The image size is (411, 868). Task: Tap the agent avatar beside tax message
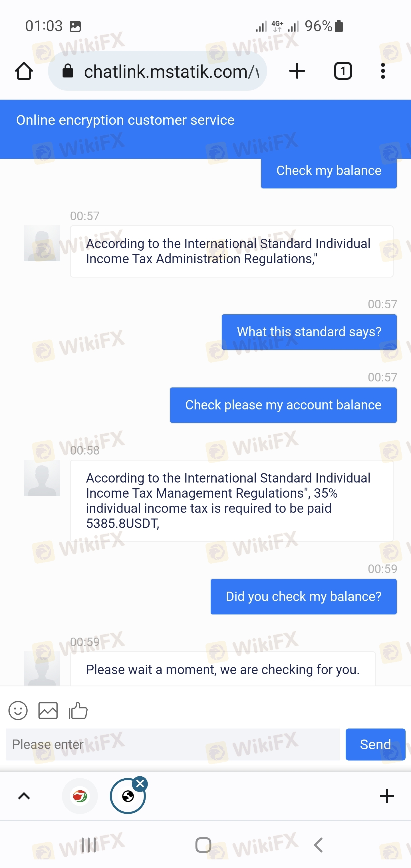pos(42,478)
